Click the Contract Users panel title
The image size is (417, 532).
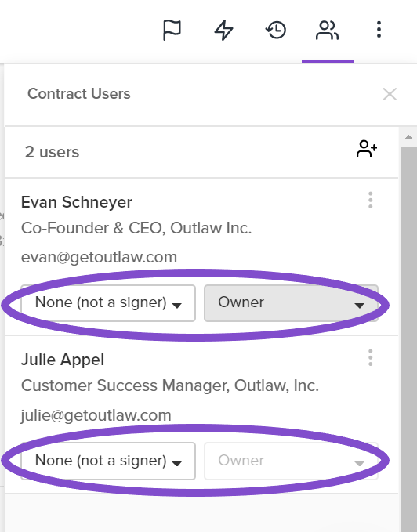[79, 94]
